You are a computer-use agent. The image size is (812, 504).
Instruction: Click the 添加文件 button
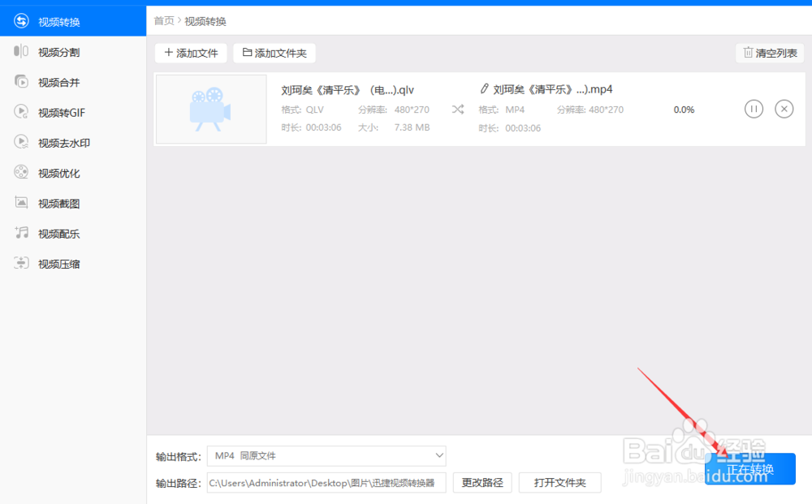tap(191, 52)
